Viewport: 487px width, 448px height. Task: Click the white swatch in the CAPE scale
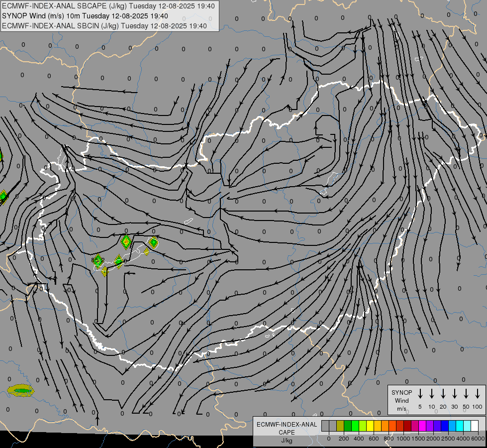[474, 426]
